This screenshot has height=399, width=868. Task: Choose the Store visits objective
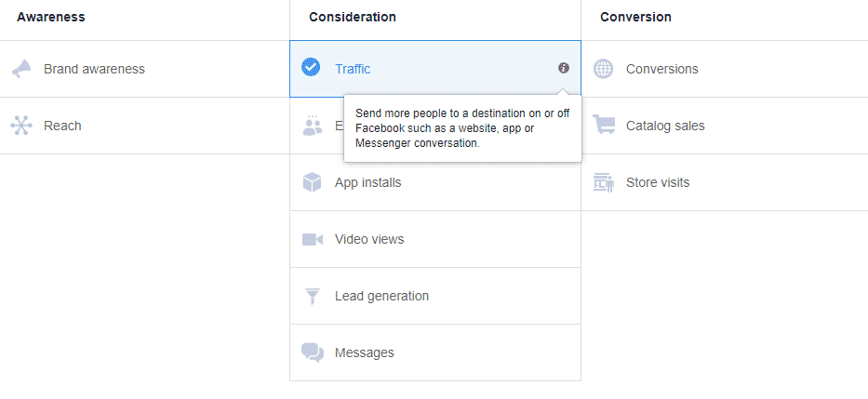[x=658, y=182]
